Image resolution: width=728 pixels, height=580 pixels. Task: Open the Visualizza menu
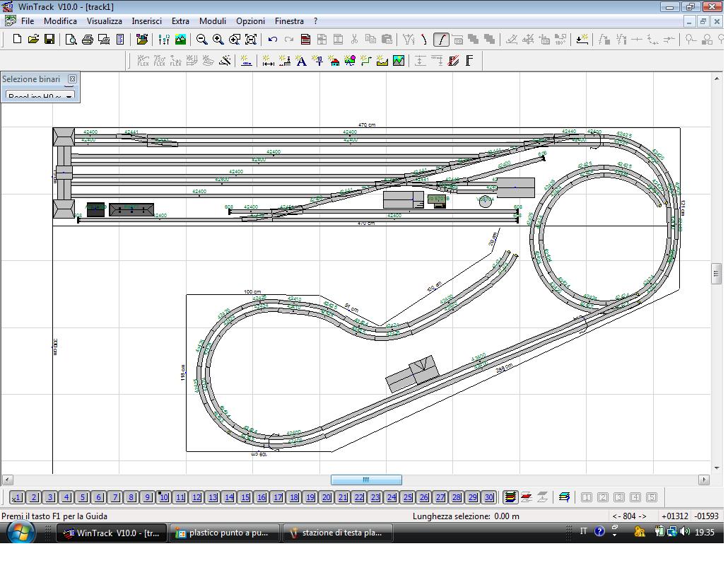click(x=105, y=21)
